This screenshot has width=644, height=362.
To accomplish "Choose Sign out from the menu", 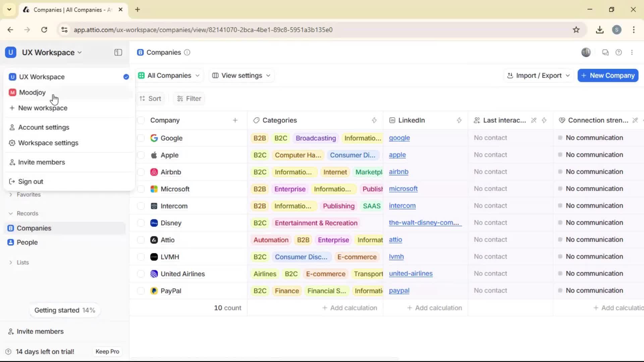I will pyautogui.click(x=69, y=182).
